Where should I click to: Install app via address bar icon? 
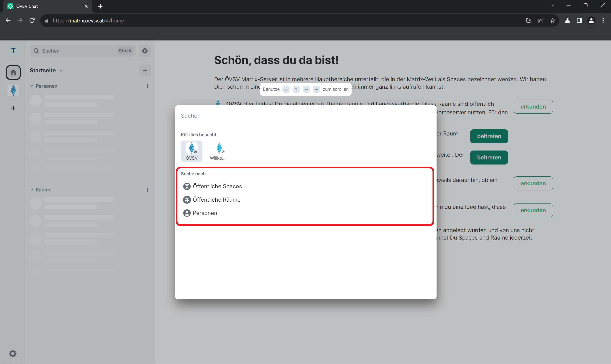point(528,21)
